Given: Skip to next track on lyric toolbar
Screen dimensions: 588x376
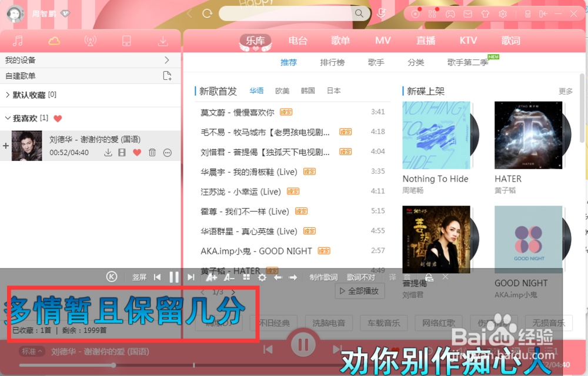Looking at the screenshot, I should [191, 277].
